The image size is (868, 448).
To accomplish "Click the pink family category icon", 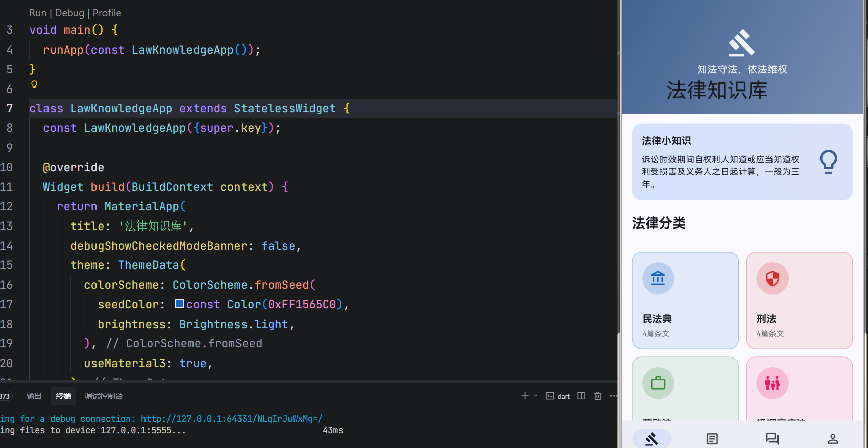I will coord(773,383).
